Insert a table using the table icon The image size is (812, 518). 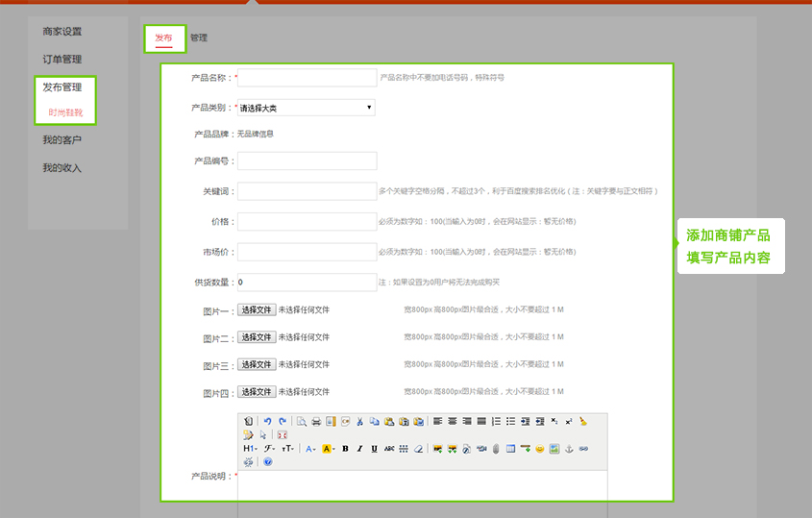point(511,449)
